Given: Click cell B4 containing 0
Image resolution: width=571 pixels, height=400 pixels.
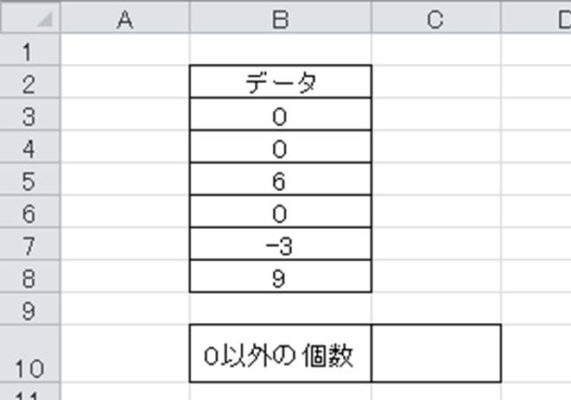Looking at the screenshot, I should [x=280, y=146].
